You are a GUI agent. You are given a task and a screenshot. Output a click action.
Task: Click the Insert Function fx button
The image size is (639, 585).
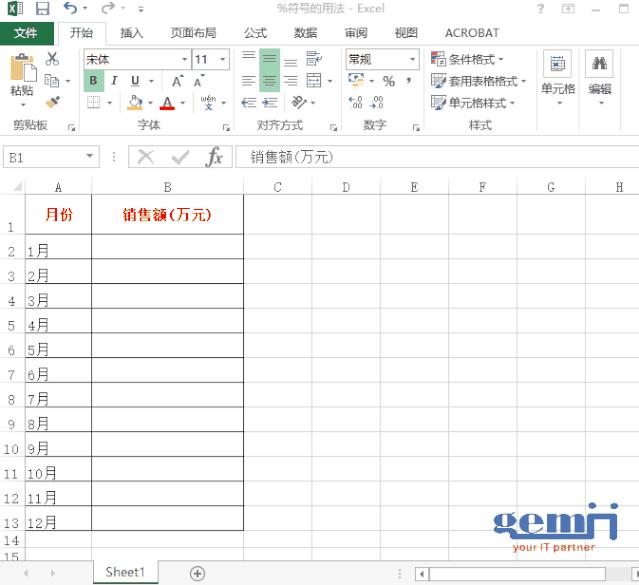click(215, 157)
